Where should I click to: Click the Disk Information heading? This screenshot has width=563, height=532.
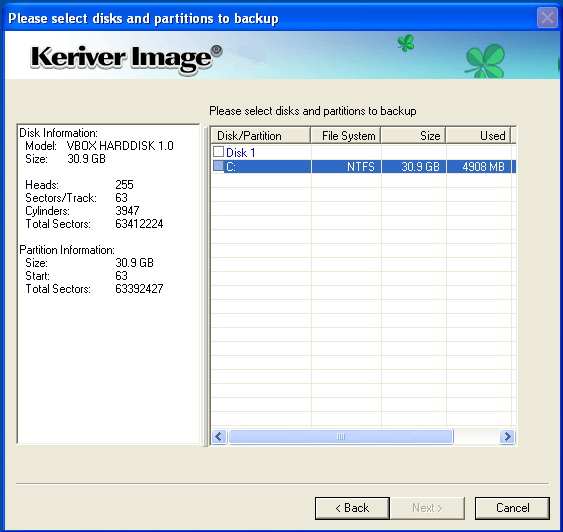click(58, 133)
